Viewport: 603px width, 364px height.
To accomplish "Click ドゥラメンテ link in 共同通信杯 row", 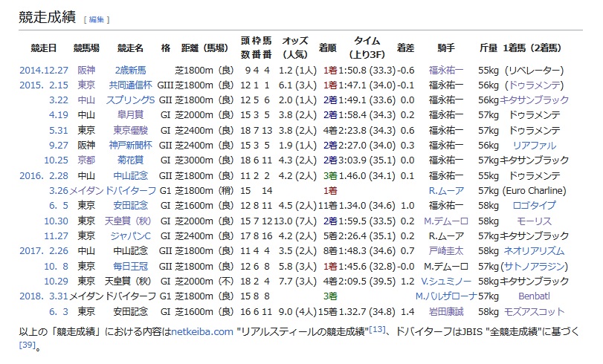I will (534, 85).
